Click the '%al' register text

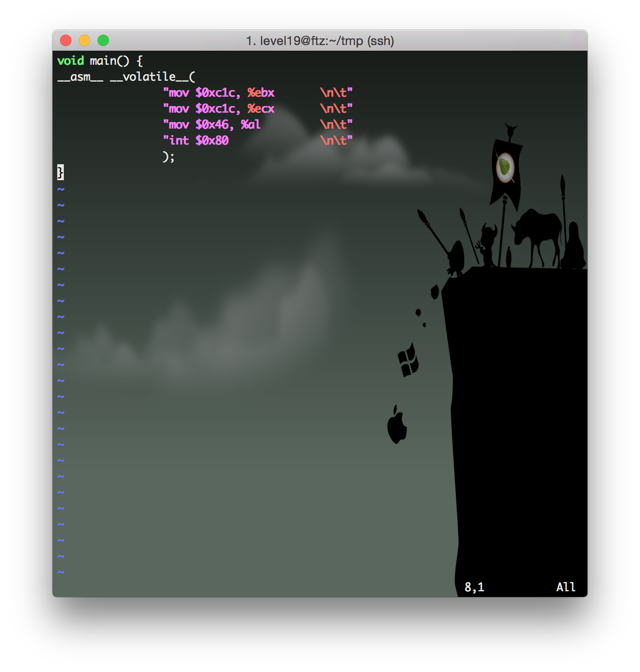click(251, 125)
